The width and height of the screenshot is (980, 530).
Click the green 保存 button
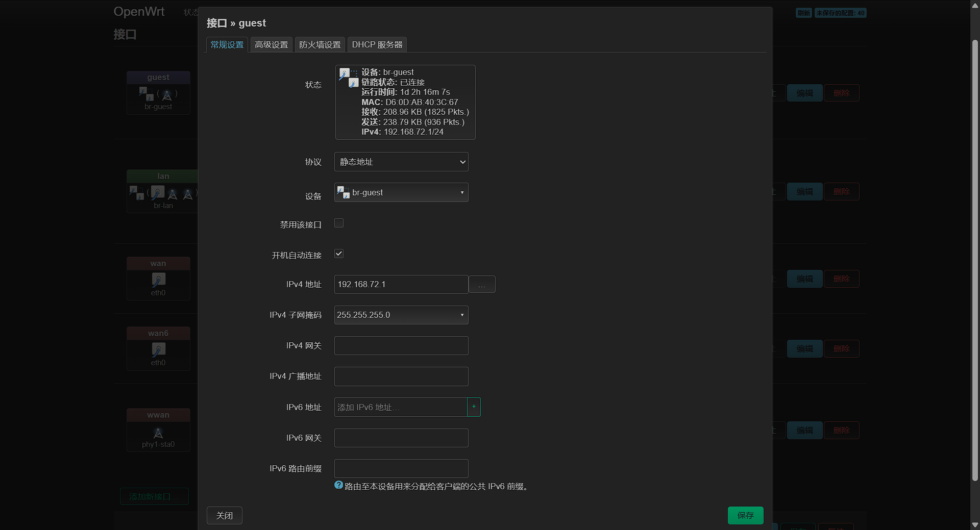point(745,515)
